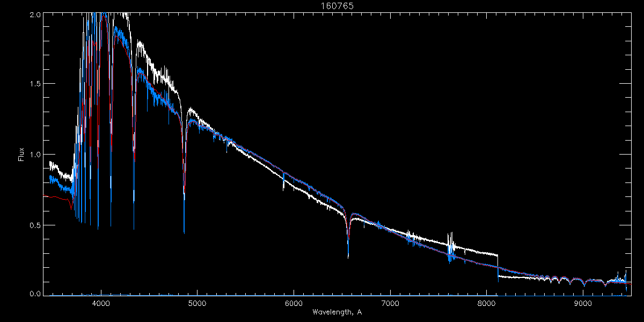The height and width of the screenshot is (322, 644).
Task: Click the 7000 wavelength tick label
Action: 390,303
